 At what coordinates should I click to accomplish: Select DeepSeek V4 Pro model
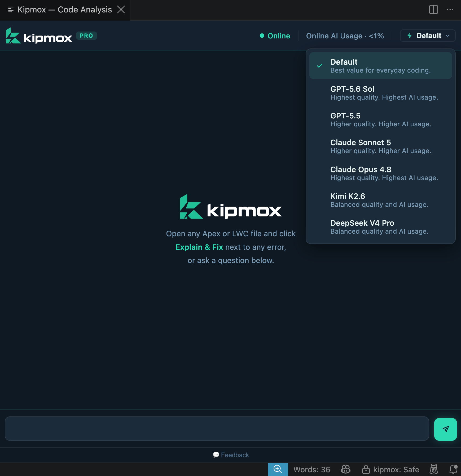pos(380,227)
